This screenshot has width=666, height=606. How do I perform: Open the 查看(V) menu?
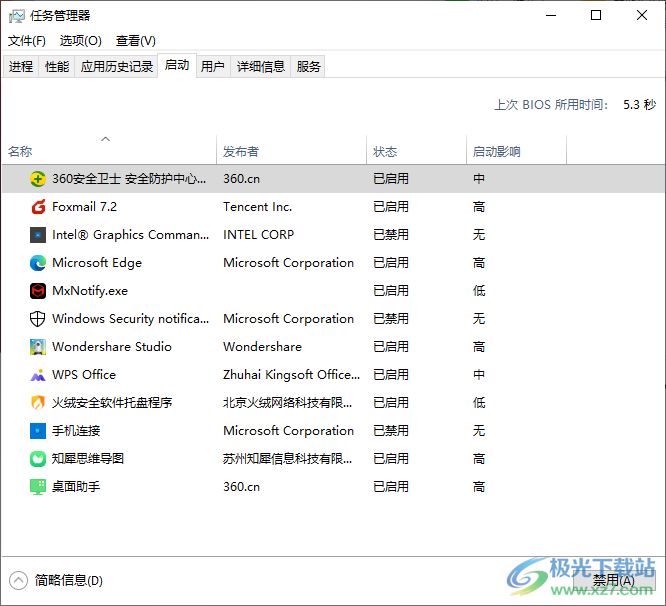coord(136,41)
